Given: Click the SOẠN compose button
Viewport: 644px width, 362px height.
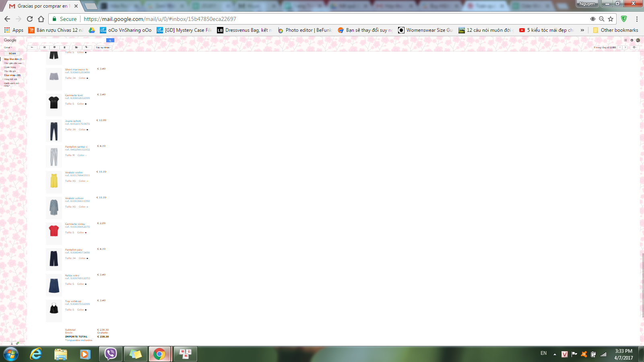Looking at the screenshot, I should [12, 53].
